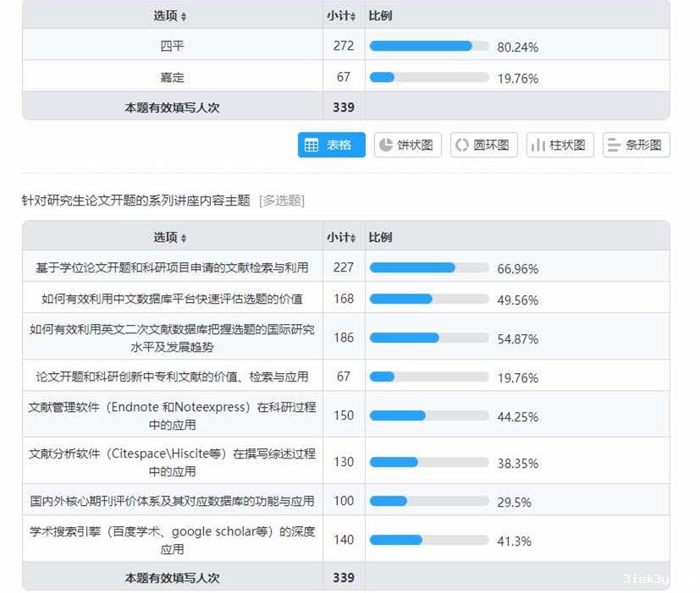Click the 四平 progress bar at 80.24%

[429, 47]
